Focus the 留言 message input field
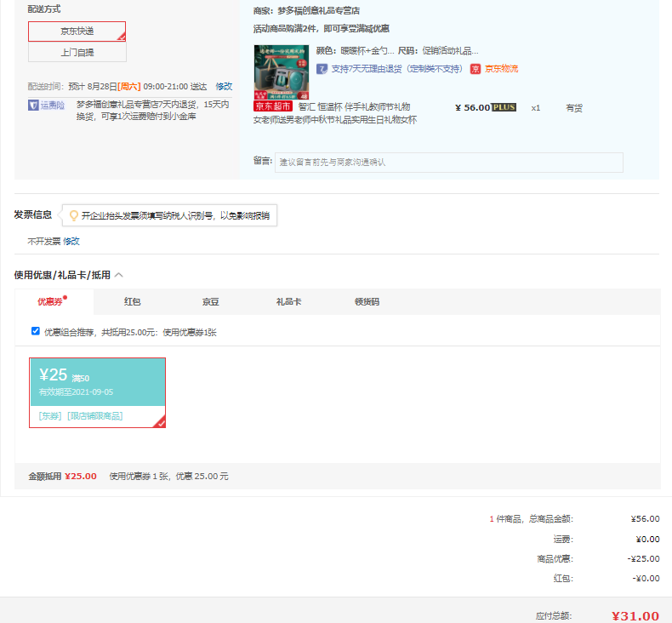672x623 pixels. (x=449, y=162)
